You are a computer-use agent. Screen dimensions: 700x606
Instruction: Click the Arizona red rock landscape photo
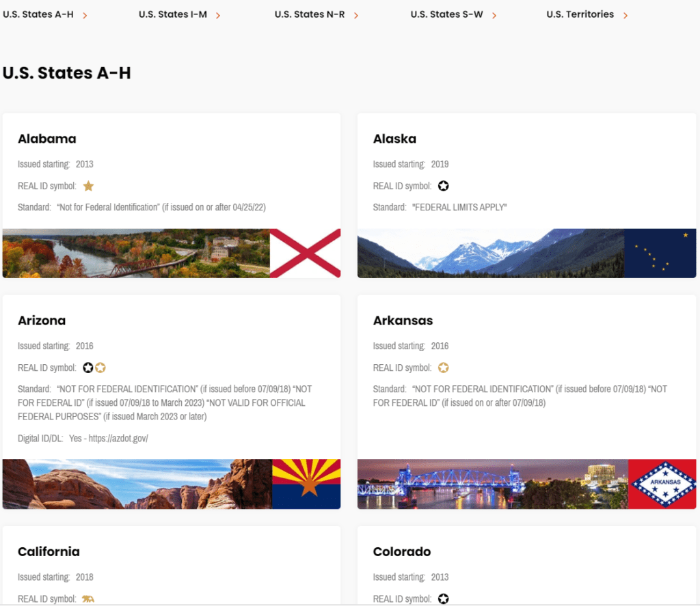tap(137, 484)
